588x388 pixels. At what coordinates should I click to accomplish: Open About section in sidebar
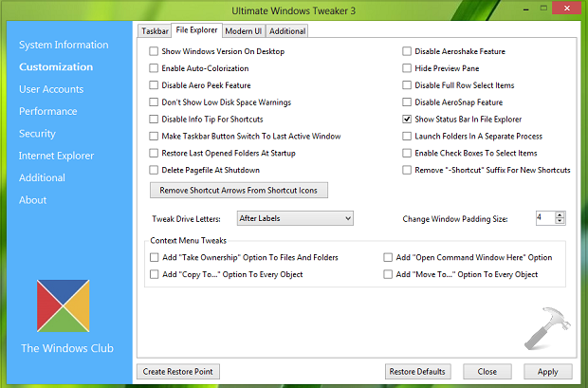(x=33, y=200)
